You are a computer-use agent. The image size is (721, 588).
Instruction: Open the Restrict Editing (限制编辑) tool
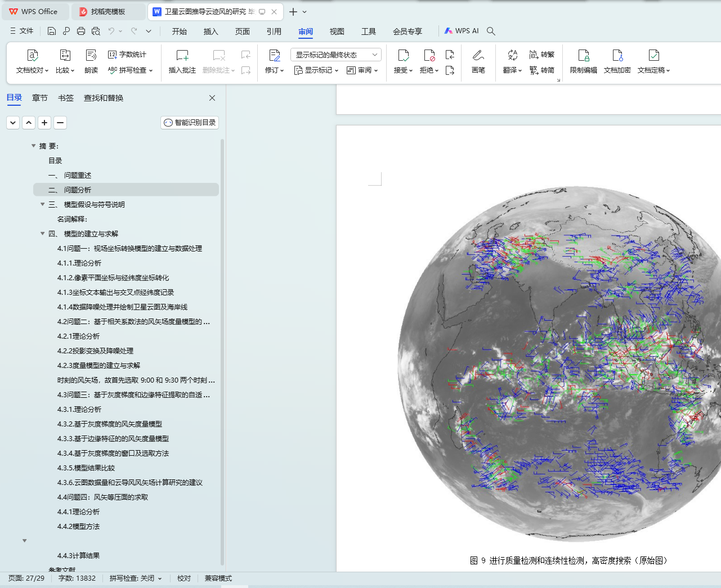pyautogui.click(x=583, y=56)
